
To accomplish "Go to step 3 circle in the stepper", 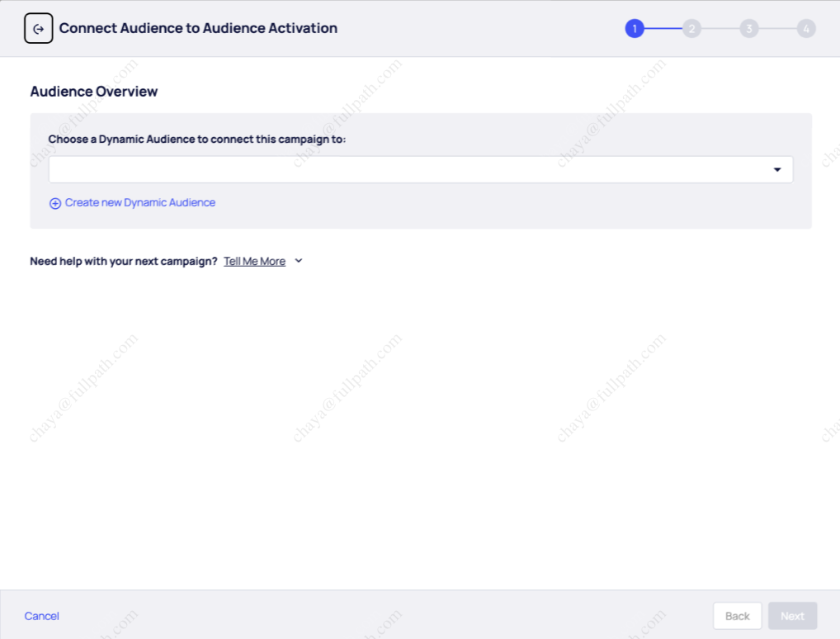I will [748, 29].
